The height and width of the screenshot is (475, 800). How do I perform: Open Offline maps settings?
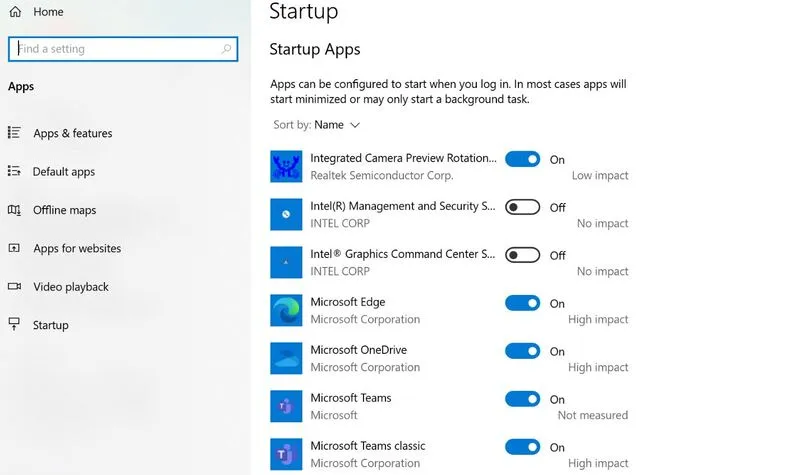click(64, 210)
